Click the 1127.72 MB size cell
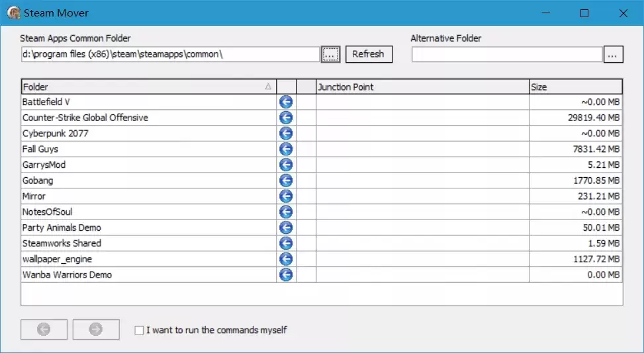Image resolution: width=644 pixels, height=353 pixels. coord(576,259)
